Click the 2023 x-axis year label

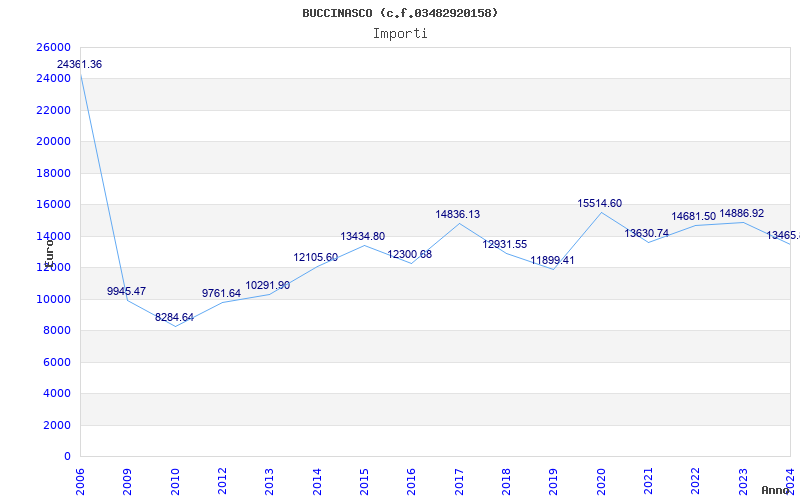(743, 481)
